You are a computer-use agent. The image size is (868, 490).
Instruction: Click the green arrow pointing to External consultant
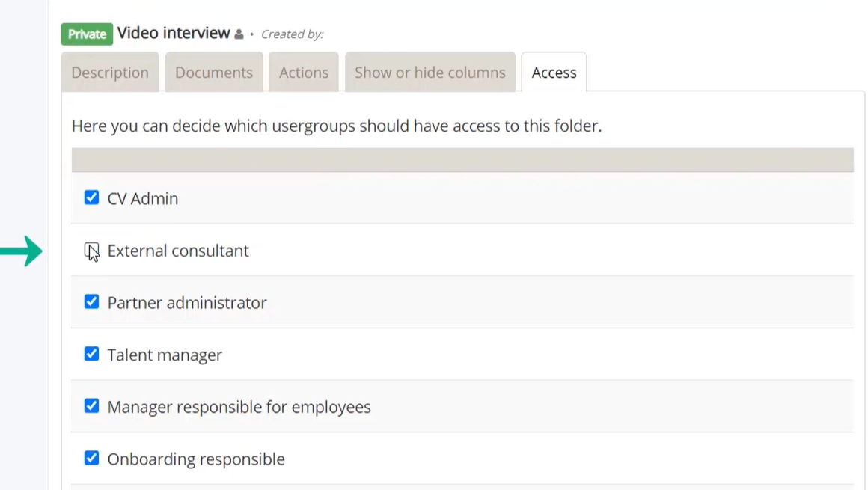[21, 251]
